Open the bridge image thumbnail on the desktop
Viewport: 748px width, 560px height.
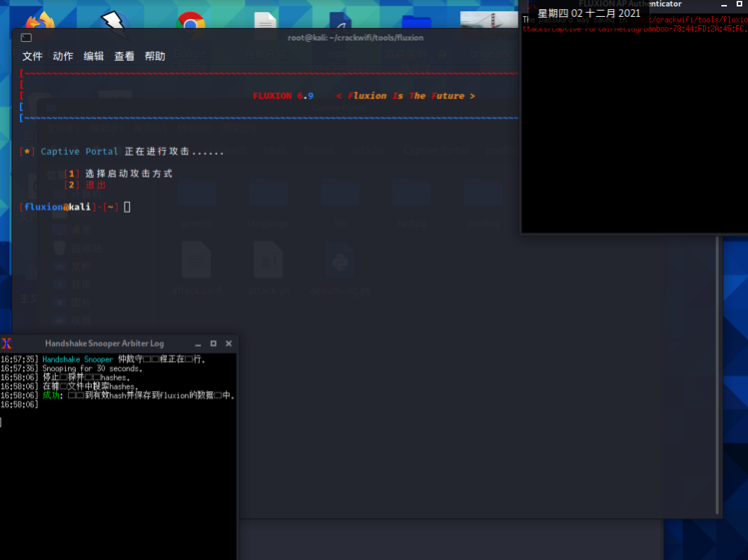pyautogui.click(x=489, y=20)
